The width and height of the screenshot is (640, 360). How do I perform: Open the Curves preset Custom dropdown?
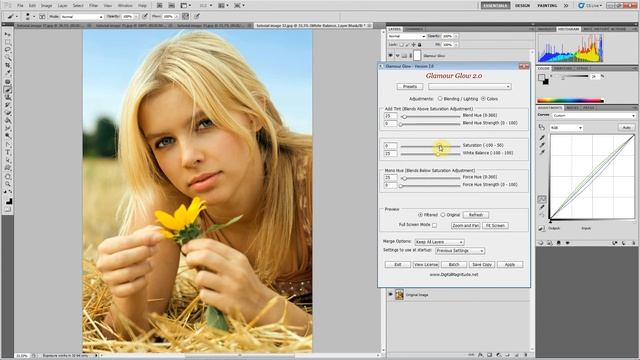594,116
